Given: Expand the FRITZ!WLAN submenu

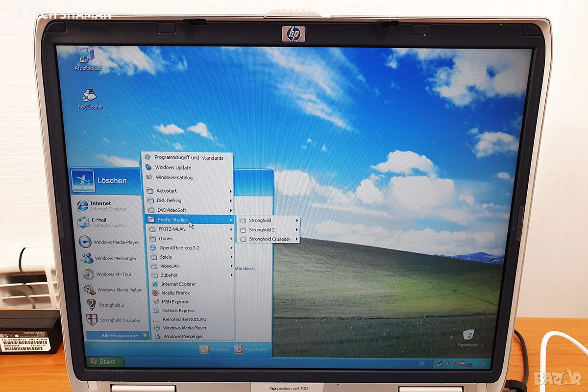Looking at the screenshot, I should tap(191, 229).
